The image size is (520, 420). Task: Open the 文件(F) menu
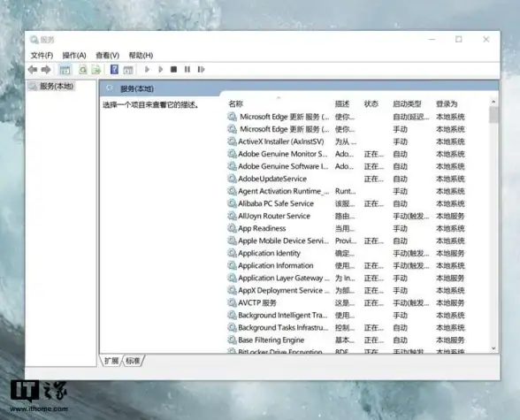(x=42, y=56)
